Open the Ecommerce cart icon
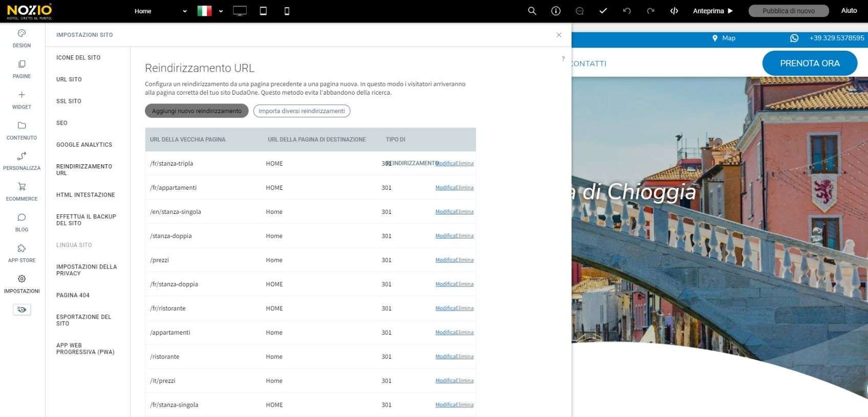Image resolution: width=868 pixels, height=417 pixels. click(x=22, y=187)
